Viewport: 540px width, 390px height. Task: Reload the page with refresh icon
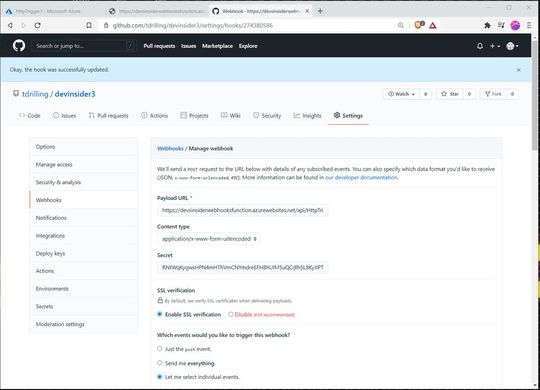click(38, 25)
